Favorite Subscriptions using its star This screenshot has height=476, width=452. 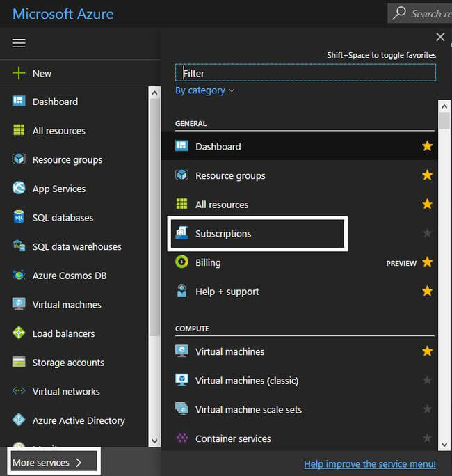[x=427, y=234]
